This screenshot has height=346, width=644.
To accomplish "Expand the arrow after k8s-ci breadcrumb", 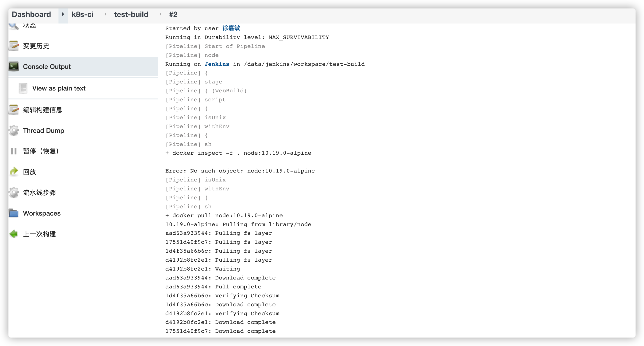I will pos(105,14).
